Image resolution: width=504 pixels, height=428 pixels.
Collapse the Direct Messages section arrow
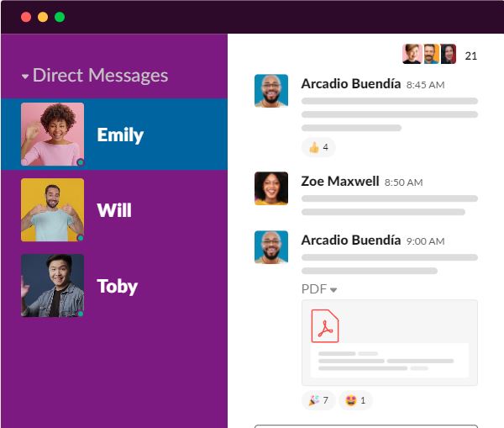[x=24, y=77]
